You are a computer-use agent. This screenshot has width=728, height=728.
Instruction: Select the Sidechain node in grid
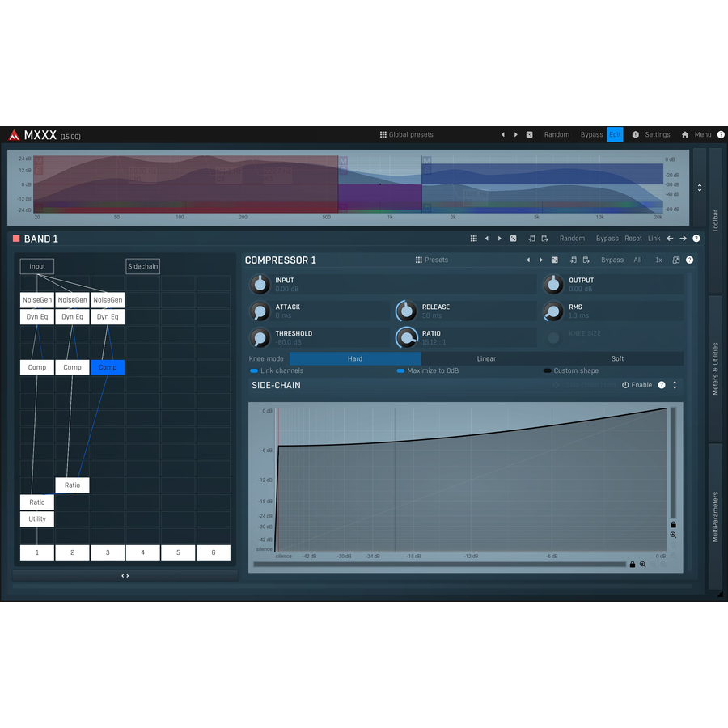[142, 266]
